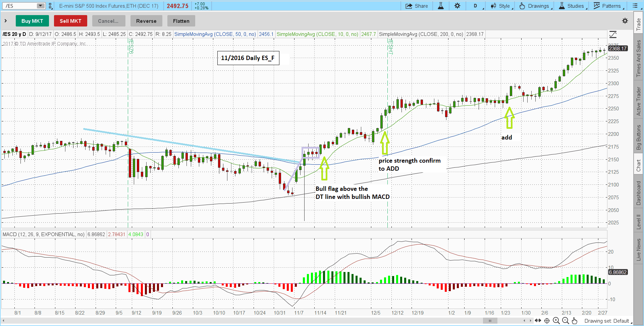The width and height of the screenshot is (644, 326).
Task: Click the zoom out magnifier icon
Action: (x=566, y=321)
